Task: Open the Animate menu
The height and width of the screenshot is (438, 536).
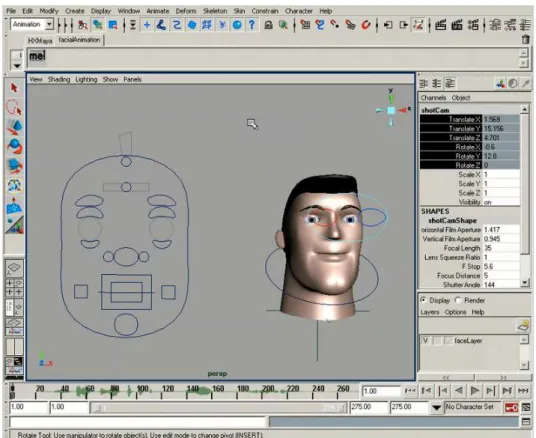Action: [x=158, y=11]
